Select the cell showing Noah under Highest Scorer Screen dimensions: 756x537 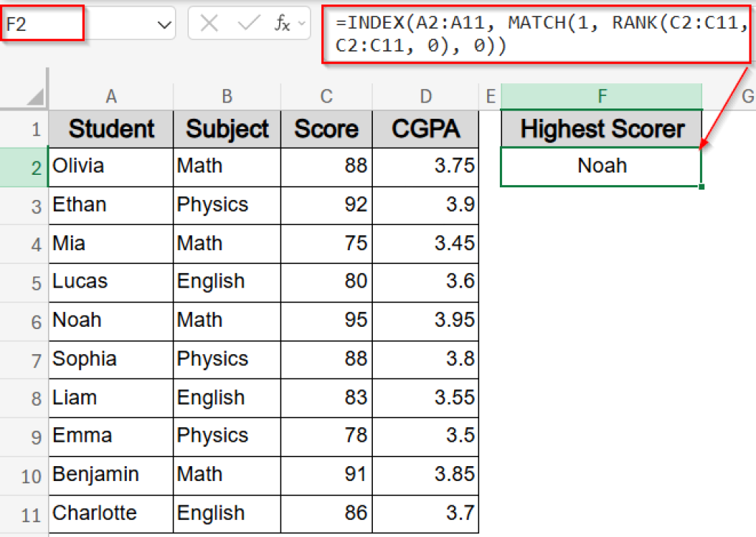601,166
